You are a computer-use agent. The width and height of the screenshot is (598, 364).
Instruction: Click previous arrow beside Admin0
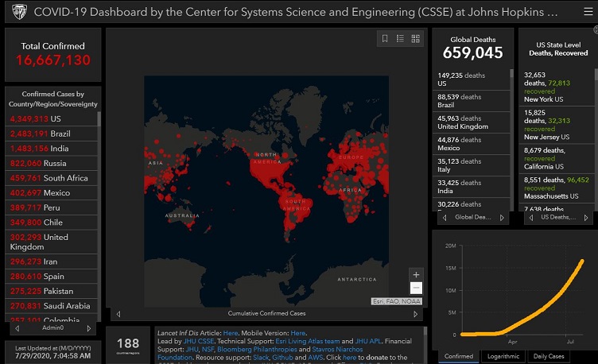pyautogui.click(x=17, y=328)
